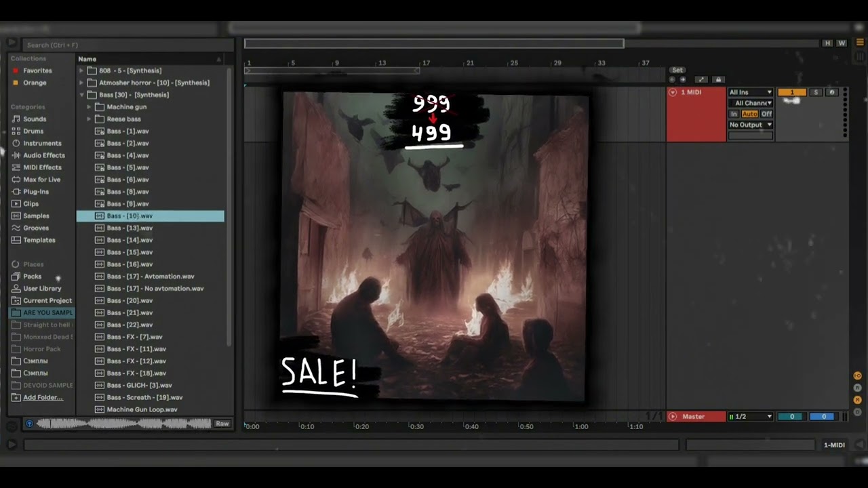Set monitor to In
The image size is (868, 488).
(734, 114)
